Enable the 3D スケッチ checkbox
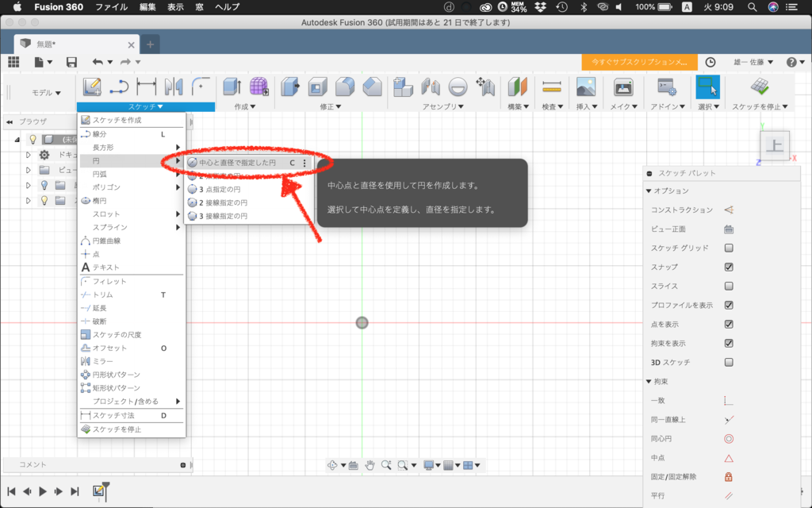Viewport: 812px width, 508px height. [729, 362]
